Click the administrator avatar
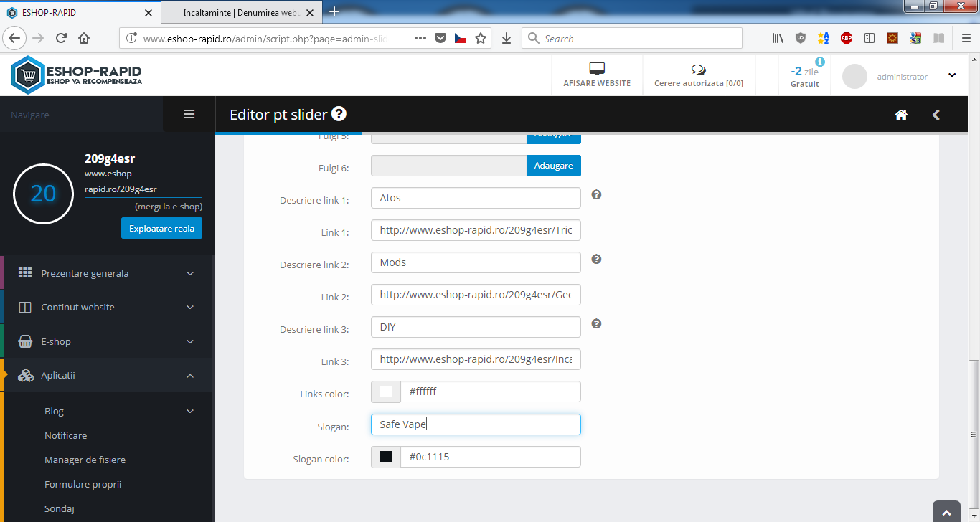The image size is (980, 522). tap(854, 77)
